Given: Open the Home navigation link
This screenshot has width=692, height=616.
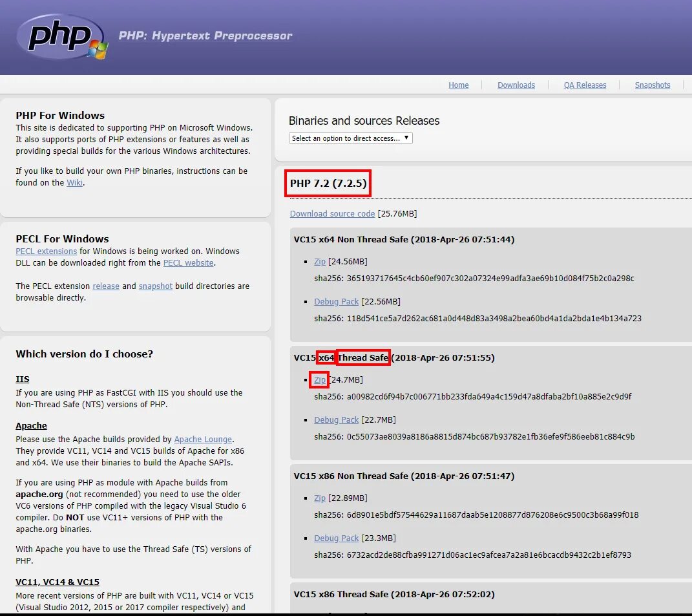Looking at the screenshot, I should tap(459, 85).
